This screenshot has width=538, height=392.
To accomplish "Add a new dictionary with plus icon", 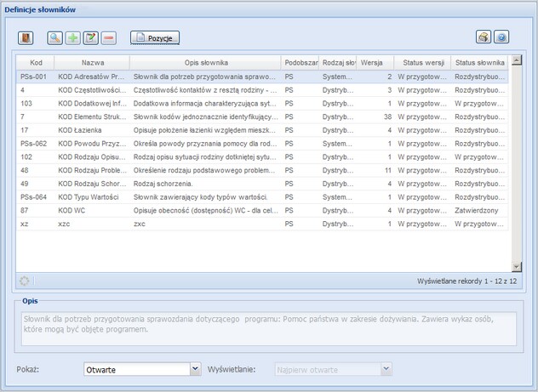I will [72, 38].
